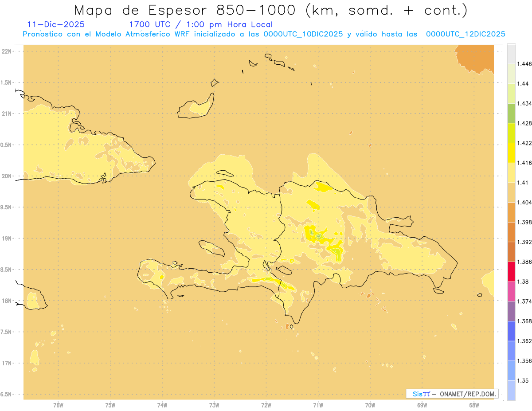This screenshot has height=411, width=532.
Task: Select the longitude label '74W'
Action: click(162, 405)
